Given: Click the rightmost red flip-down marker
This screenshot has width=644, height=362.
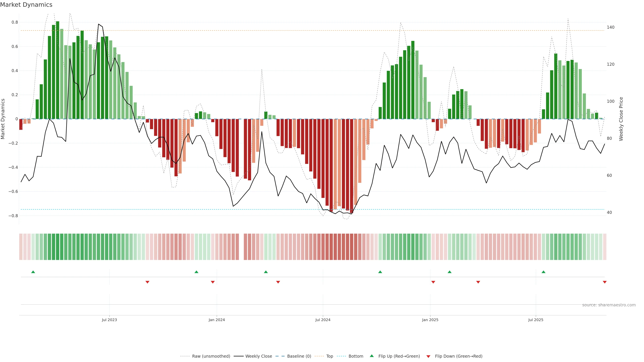Looking at the screenshot, I should pyautogui.click(x=604, y=282).
